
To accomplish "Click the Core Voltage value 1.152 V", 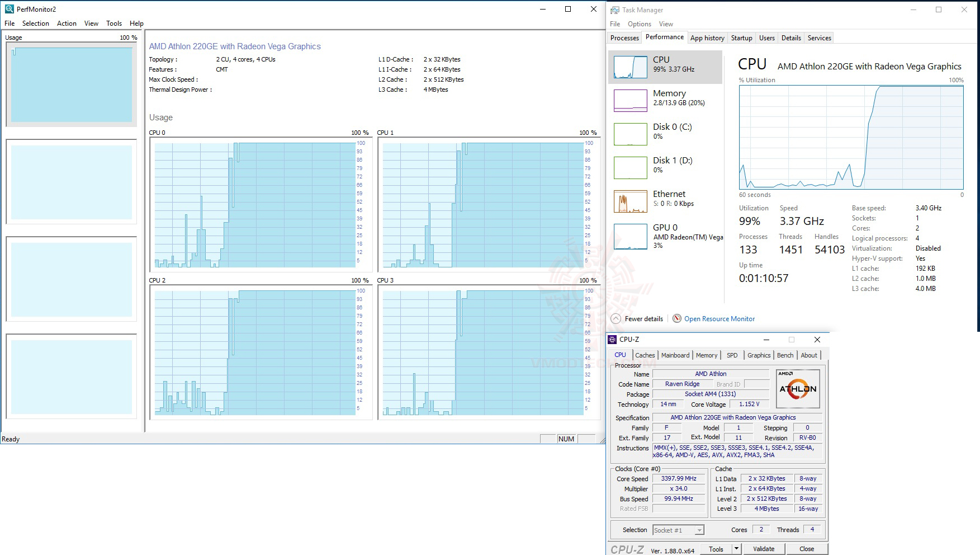I will 750,405.
